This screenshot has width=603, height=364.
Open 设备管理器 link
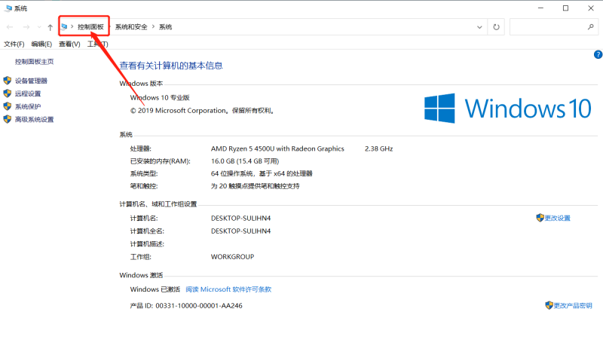[31, 81]
